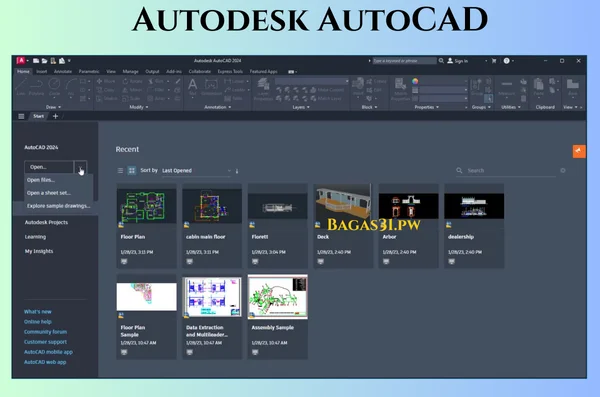Switch recent files to grid view
This screenshot has width=600, height=397.
[x=131, y=170]
